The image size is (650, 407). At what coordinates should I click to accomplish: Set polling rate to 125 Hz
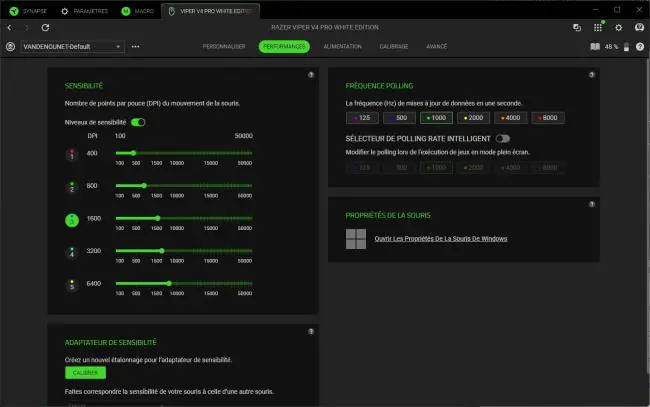(x=362, y=118)
